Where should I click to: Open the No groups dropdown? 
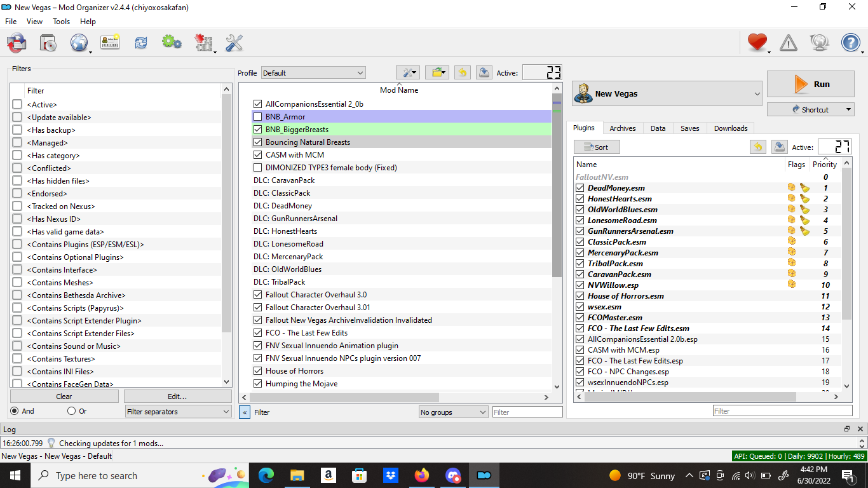pos(454,412)
